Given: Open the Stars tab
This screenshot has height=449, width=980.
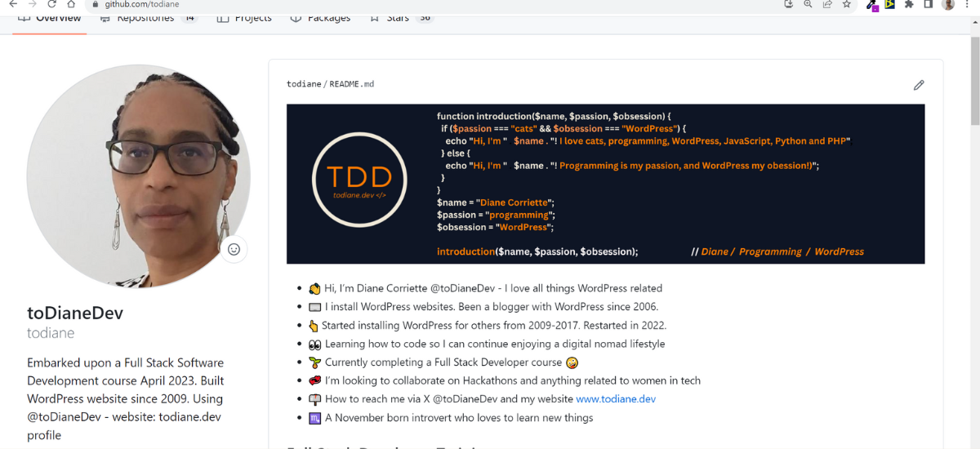Looking at the screenshot, I should pyautogui.click(x=398, y=18).
